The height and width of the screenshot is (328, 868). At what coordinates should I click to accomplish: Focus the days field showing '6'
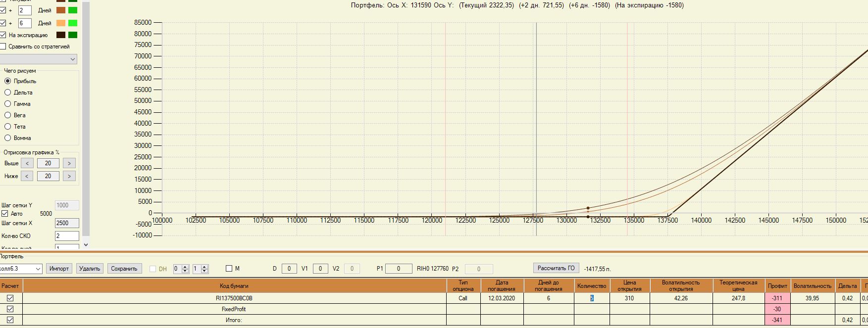tap(25, 23)
